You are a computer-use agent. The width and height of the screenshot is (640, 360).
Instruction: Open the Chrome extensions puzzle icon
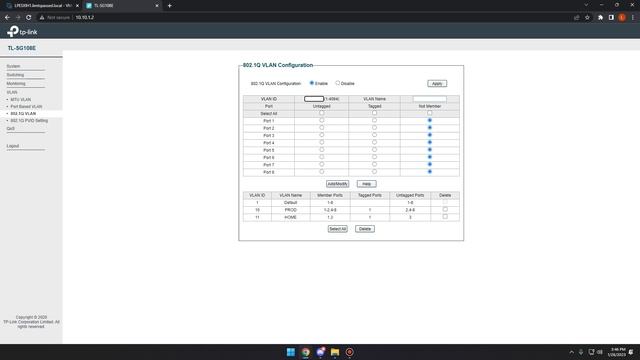pyautogui.click(x=600, y=18)
